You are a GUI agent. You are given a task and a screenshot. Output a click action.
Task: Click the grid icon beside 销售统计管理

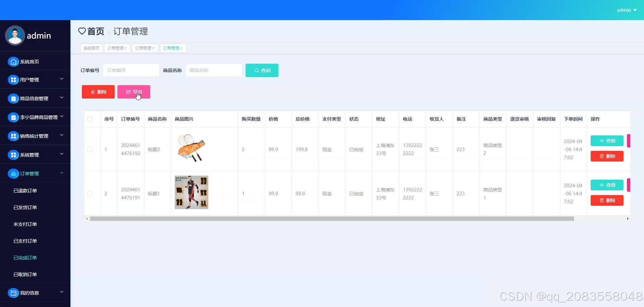(x=13, y=136)
